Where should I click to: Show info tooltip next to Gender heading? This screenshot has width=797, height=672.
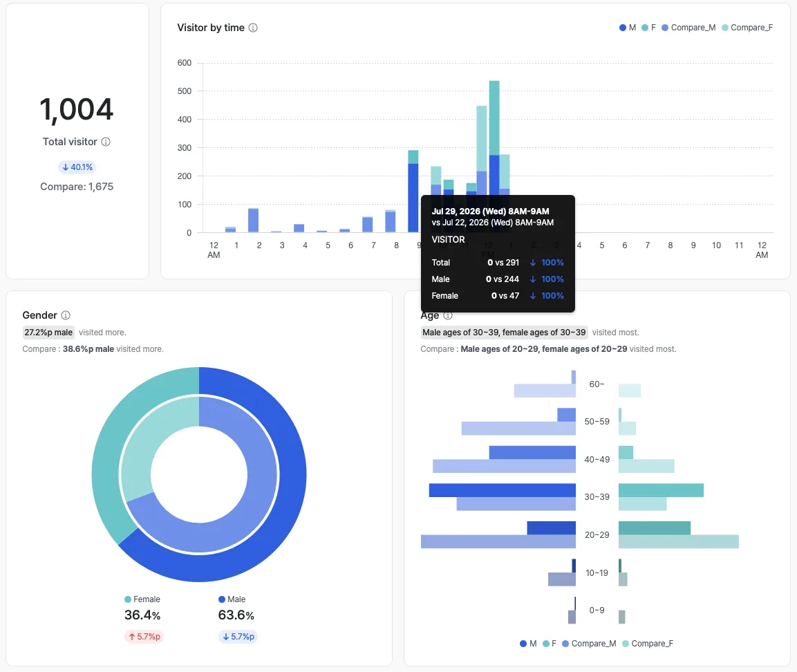click(66, 315)
